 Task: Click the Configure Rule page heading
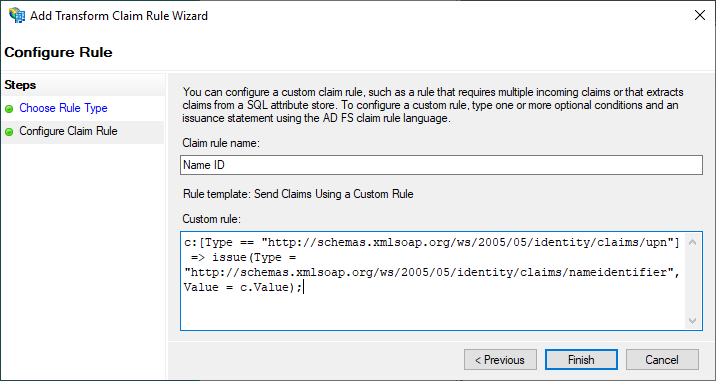click(x=58, y=52)
